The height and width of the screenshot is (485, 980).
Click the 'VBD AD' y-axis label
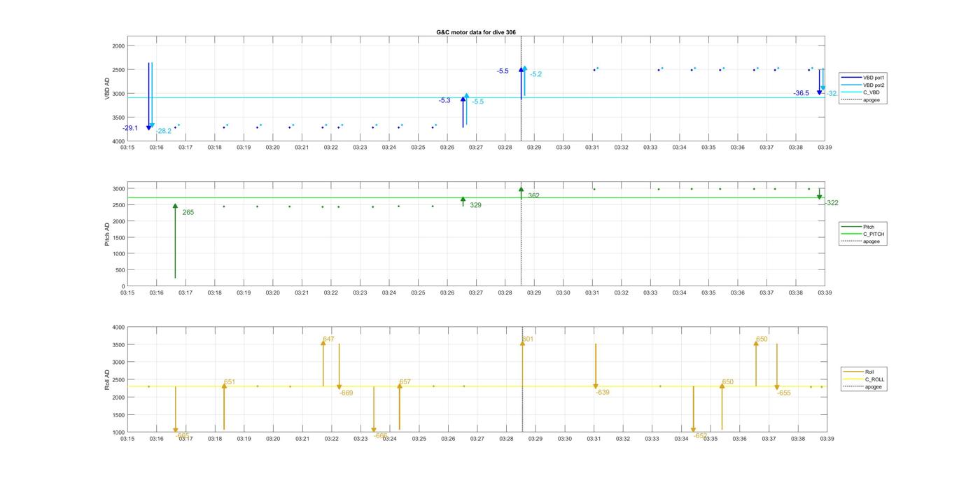[x=108, y=88]
